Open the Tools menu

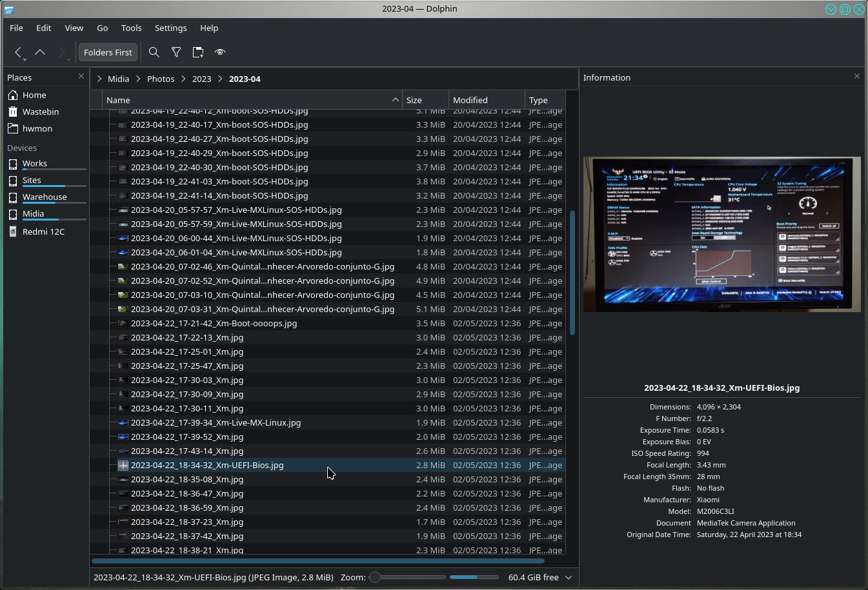(x=131, y=28)
